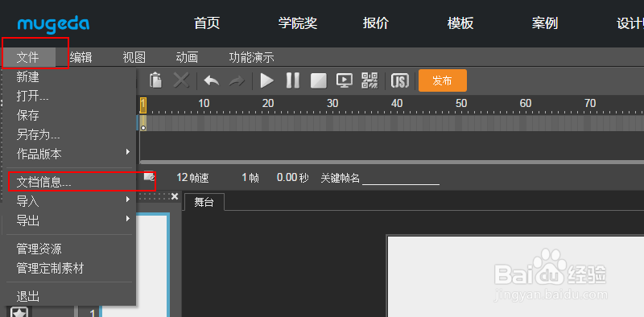Click the 0.00 秒 time readout
644x317 pixels.
coord(292,178)
